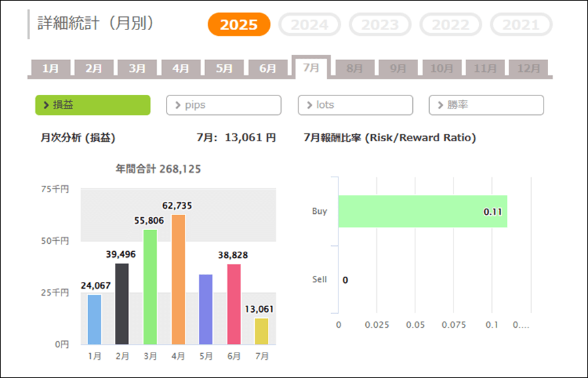The width and height of the screenshot is (588, 378).
Task: Click the 0.1 axis tick label
Action: pyautogui.click(x=492, y=325)
